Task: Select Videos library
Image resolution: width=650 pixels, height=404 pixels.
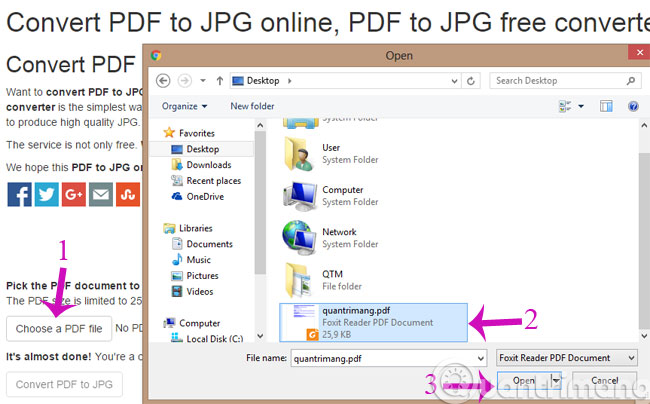Action: [x=199, y=291]
